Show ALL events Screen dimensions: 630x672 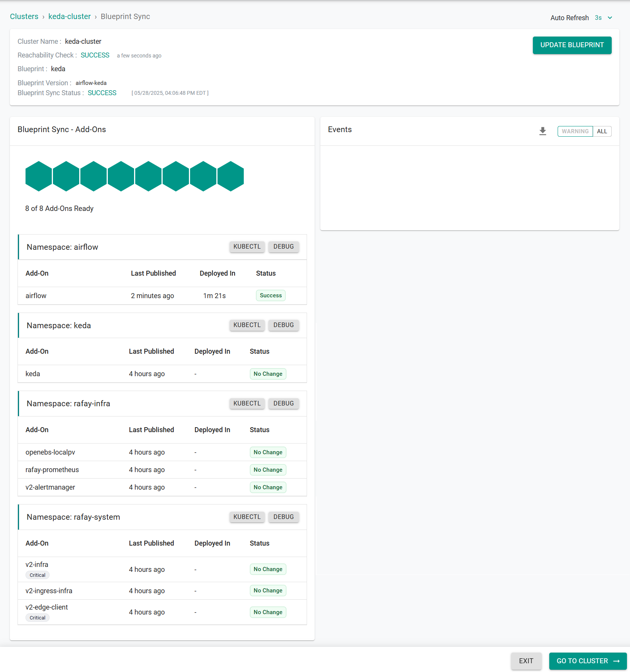(x=602, y=131)
